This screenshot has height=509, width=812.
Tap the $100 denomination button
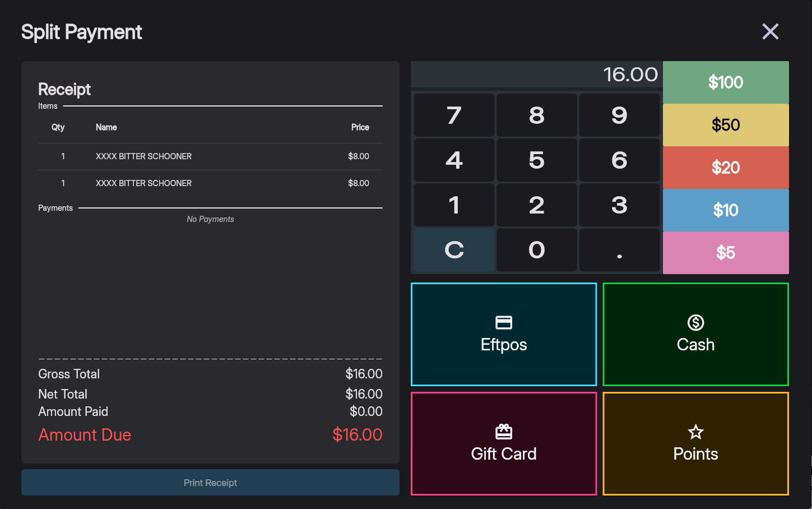click(x=725, y=82)
